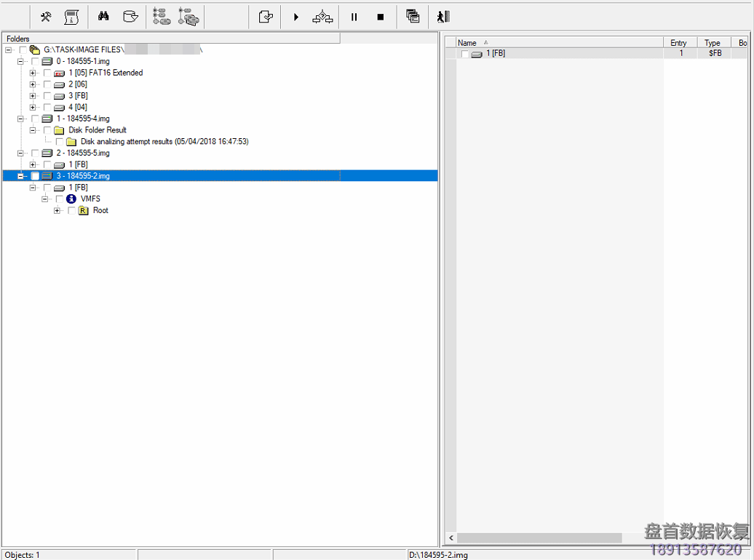Check the 1 [FB] entry in right list

coord(464,54)
